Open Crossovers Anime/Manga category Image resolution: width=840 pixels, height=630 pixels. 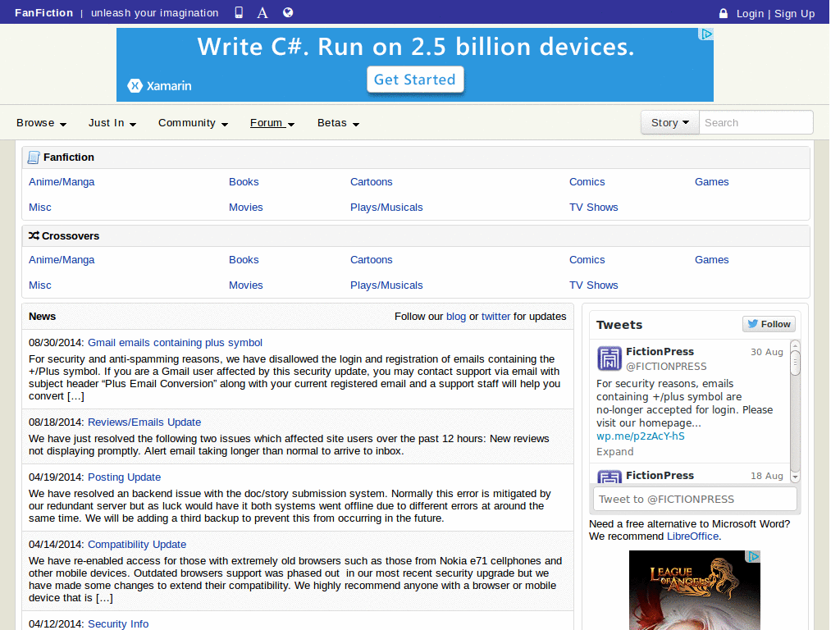tap(62, 260)
